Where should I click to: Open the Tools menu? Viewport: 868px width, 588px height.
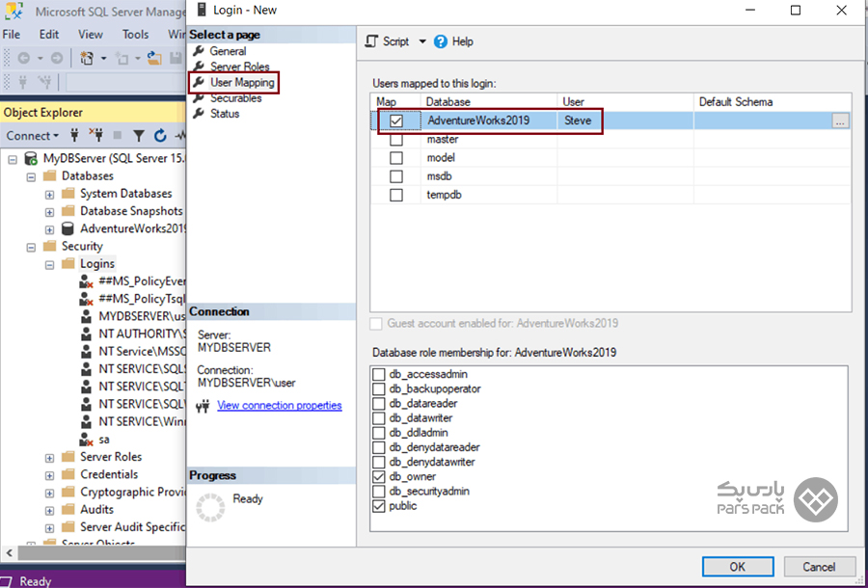pyautogui.click(x=135, y=35)
